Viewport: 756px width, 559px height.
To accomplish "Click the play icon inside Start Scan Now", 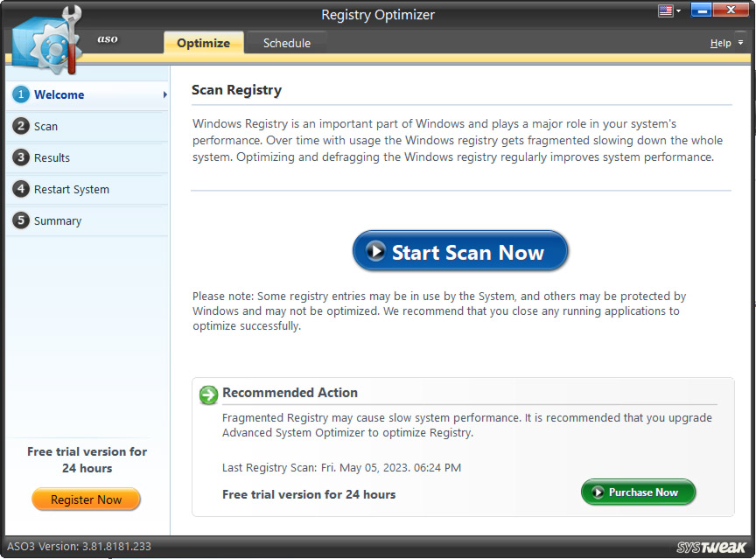I will click(376, 251).
